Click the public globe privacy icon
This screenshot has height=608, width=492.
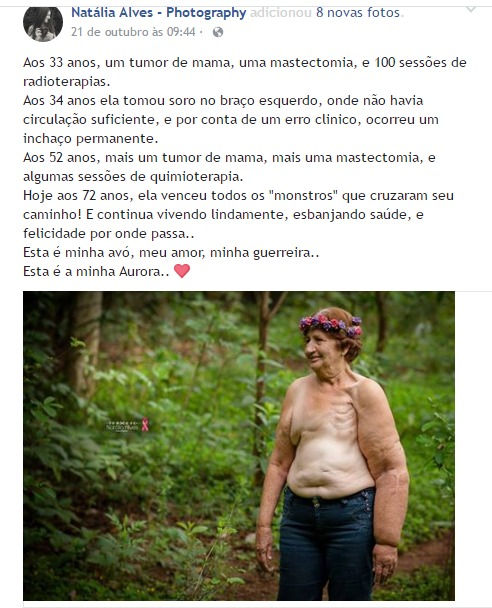point(218,32)
